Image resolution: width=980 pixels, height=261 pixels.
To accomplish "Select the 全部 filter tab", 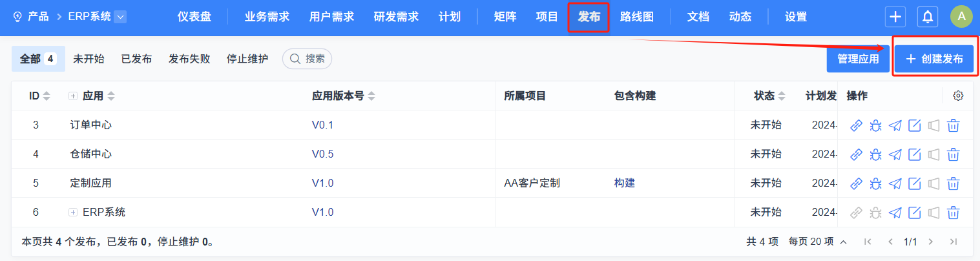I will 38,59.
